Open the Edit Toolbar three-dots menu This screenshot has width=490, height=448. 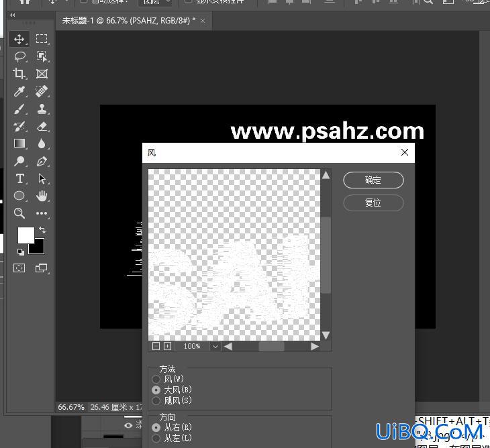pos(42,213)
